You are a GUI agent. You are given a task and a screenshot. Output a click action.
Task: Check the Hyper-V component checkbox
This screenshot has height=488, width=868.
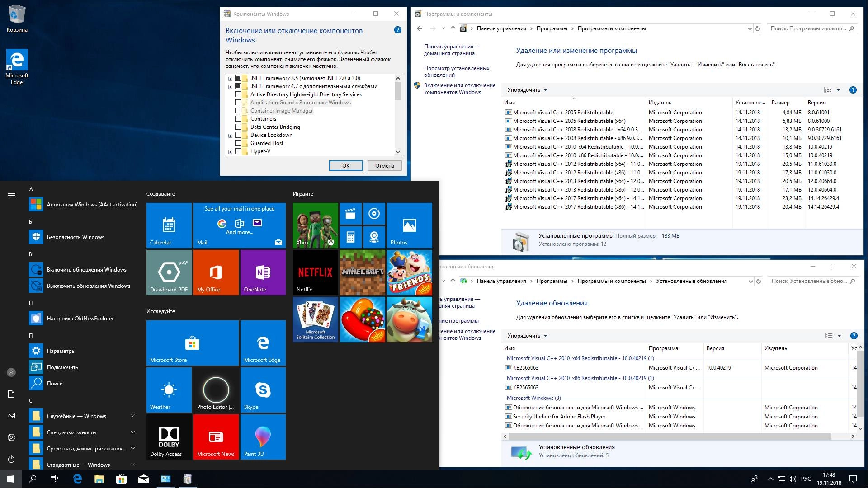pyautogui.click(x=238, y=151)
